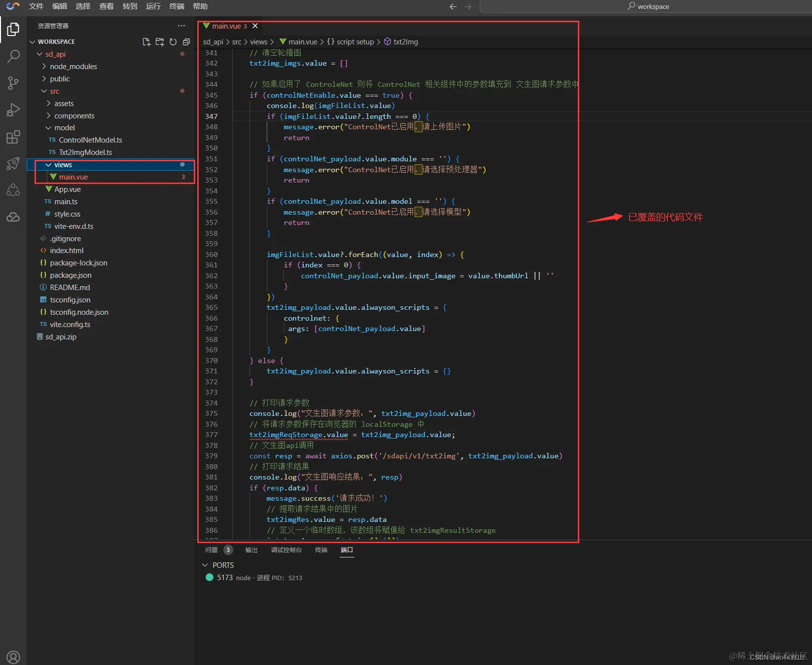
Task: Open App.vue file
Action: click(x=68, y=189)
